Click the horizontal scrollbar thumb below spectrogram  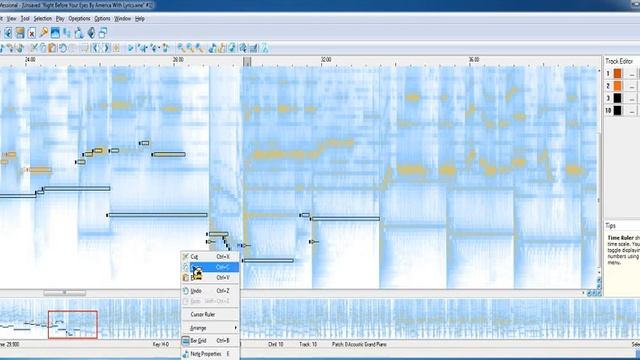tap(64, 293)
